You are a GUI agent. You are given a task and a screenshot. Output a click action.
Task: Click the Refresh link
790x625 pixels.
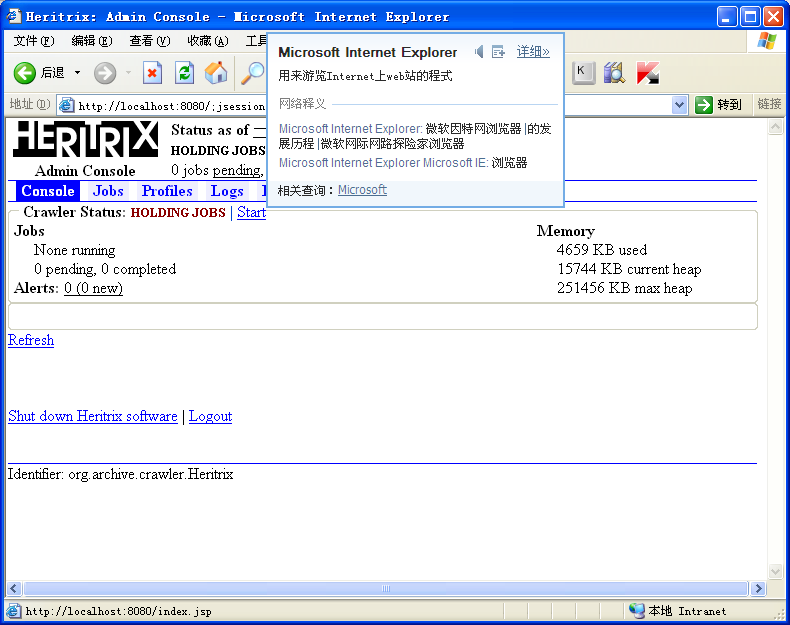click(x=31, y=340)
